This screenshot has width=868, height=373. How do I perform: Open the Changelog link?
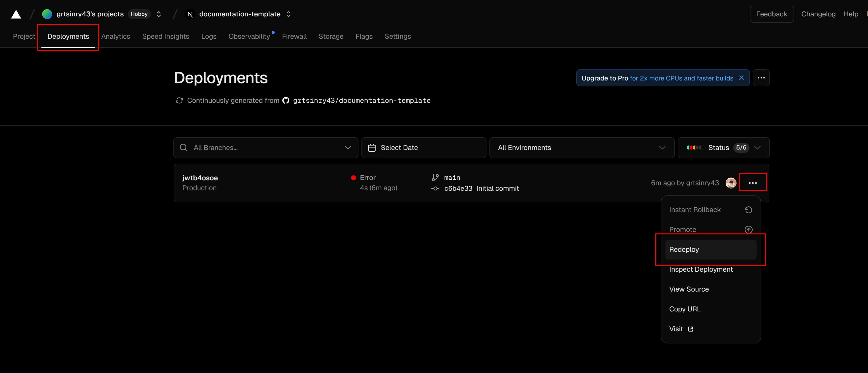click(x=818, y=14)
